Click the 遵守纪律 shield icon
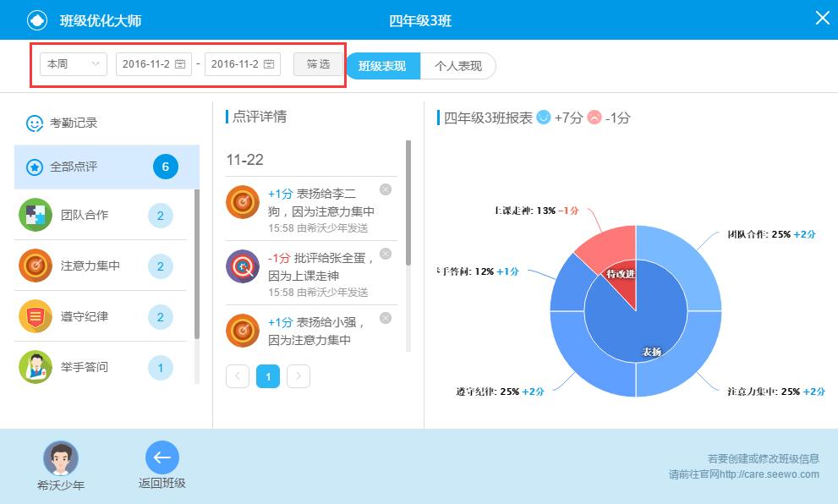Viewport: 838px width, 504px height. (36, 316)
